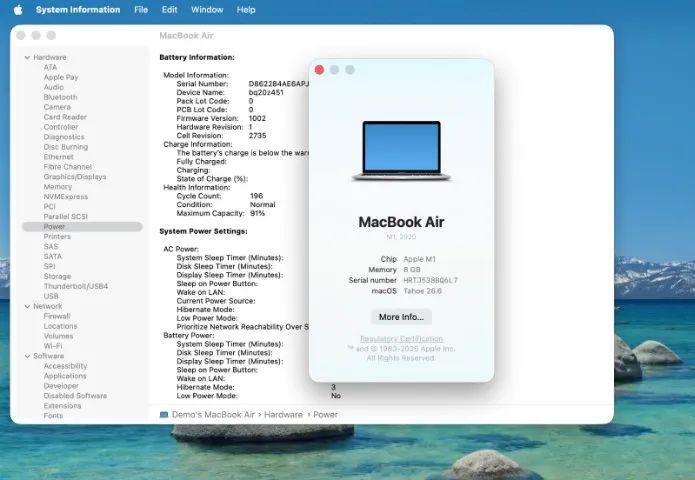695x480 pixels.
Task: Open the Apple menu
Action: [x=18, y=10]
